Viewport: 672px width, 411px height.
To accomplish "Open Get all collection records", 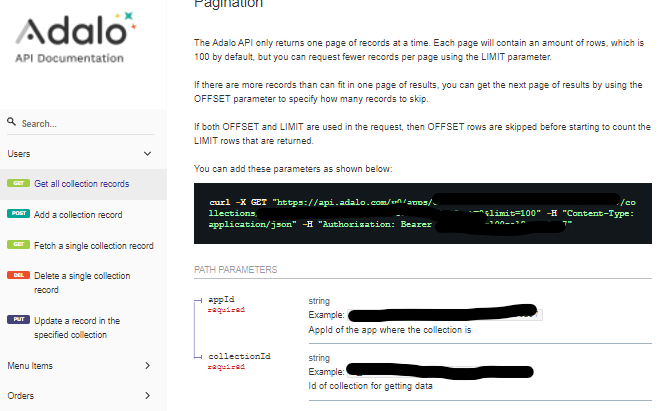I will pyautogui.click(x=81, y=184).
